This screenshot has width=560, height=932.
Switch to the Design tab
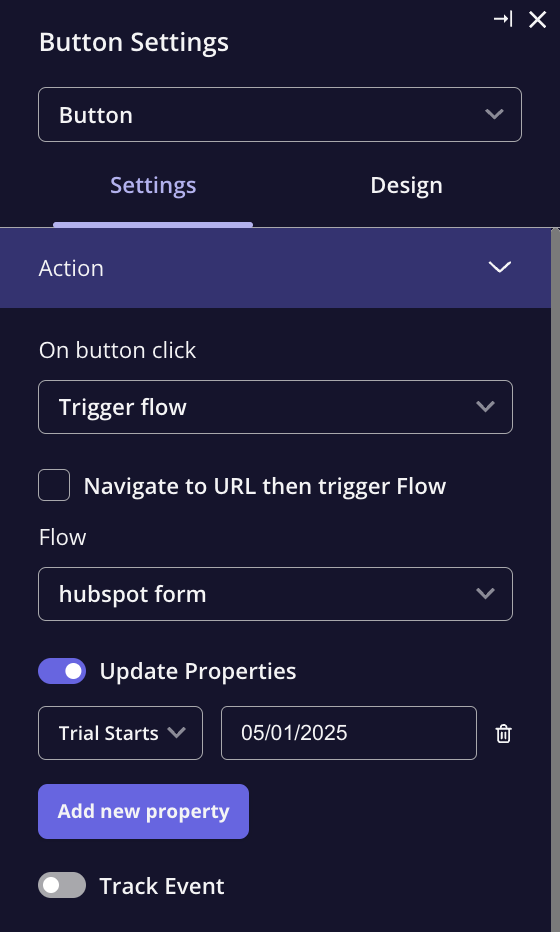tap(407, 185)
